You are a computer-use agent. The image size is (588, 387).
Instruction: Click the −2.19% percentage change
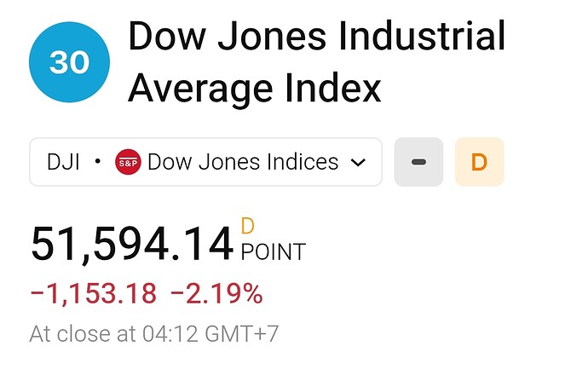pos(216,293)
